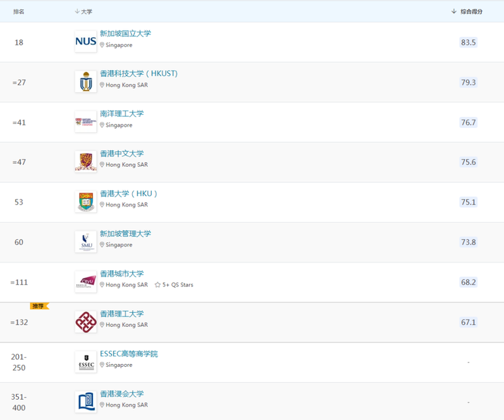Click the HKU crest logo
This screenshot has height=420, width=504.
coord(86,202)
